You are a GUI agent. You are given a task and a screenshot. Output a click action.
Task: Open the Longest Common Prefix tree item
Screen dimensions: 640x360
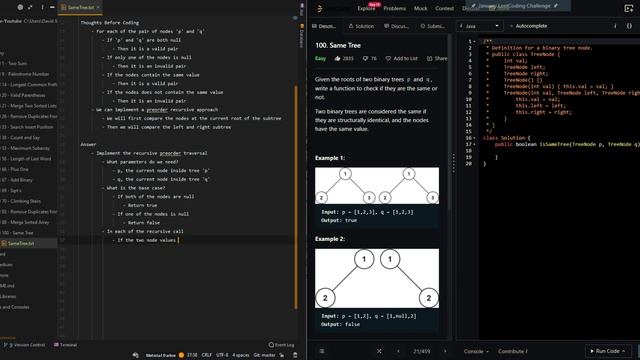point(29,84)
